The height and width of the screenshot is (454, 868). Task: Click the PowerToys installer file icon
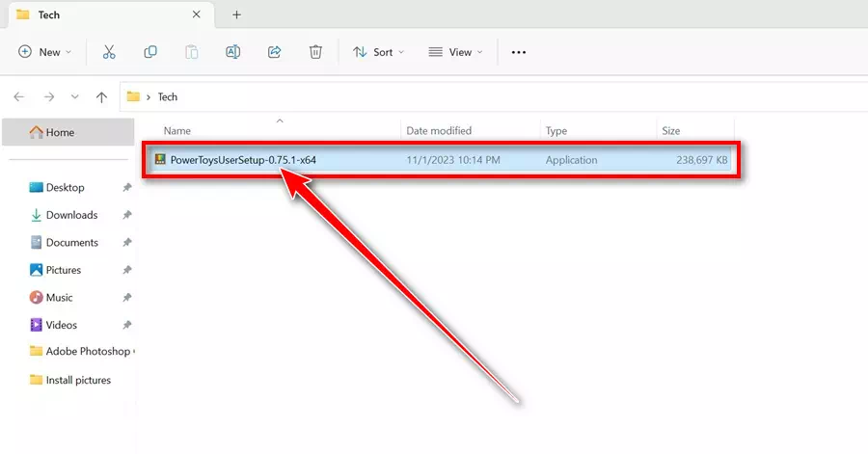(x=160, y=160)
